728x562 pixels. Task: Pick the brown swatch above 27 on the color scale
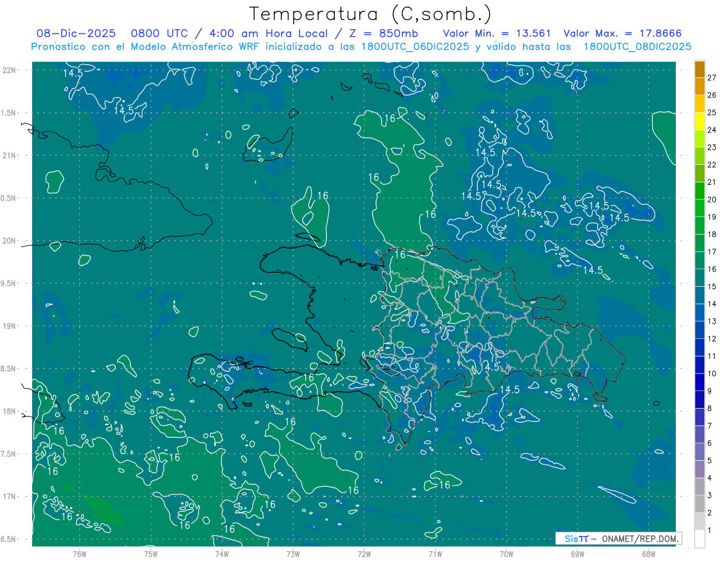699,69
